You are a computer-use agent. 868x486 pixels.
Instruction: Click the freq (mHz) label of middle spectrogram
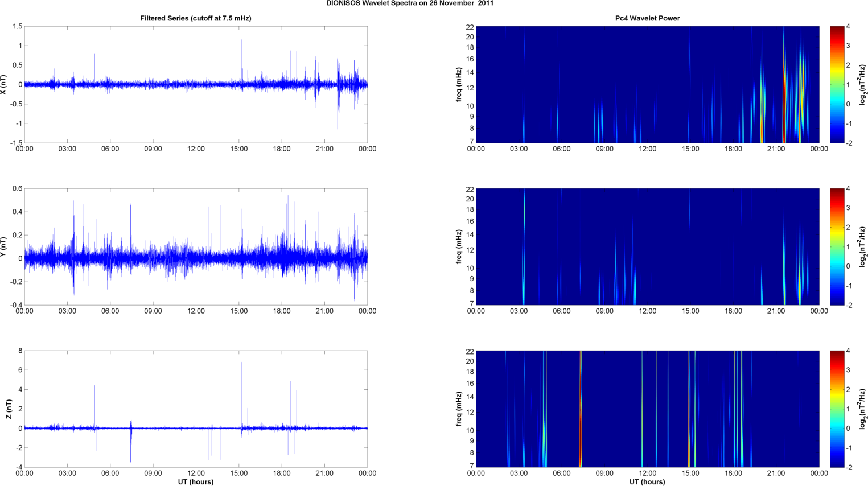tap(459, 246)
